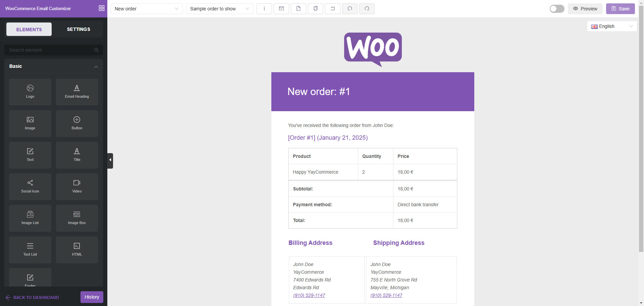This screenshot has width=644, height=306.
Task: Collapse the Basic elements section
Action: pyautogui.click(x=96, y=67)
